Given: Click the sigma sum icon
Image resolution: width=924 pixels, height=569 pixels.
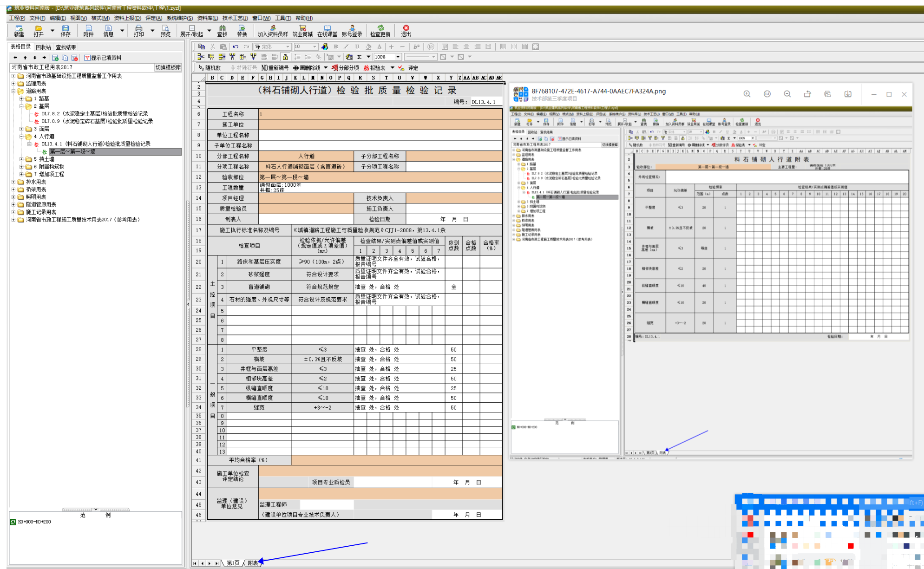Looking at the screenshot, I should 360,57.
